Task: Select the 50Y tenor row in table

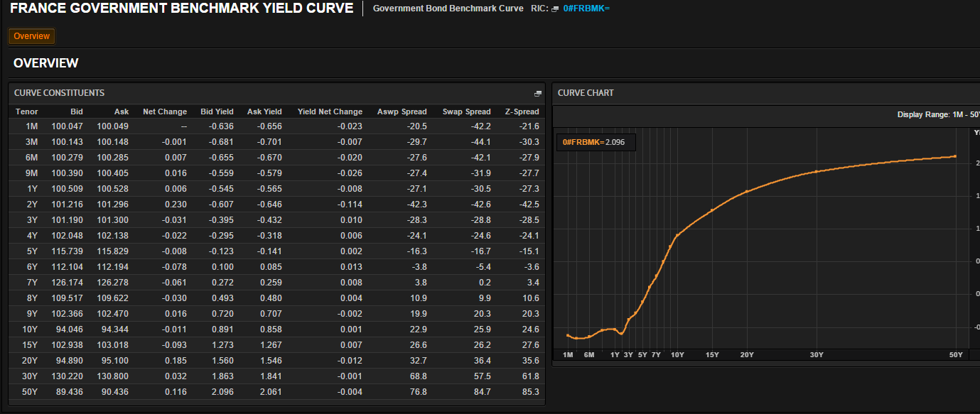Action: coord(277,392)
